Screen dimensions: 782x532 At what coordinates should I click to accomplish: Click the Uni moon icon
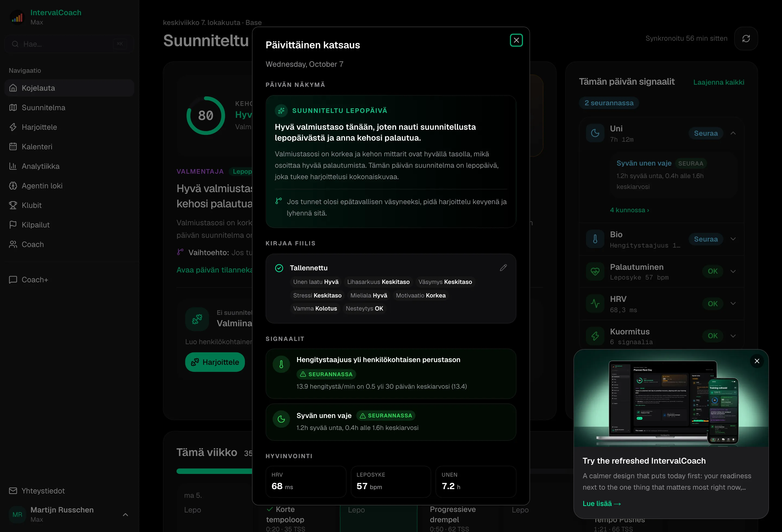tap(595, 133)
